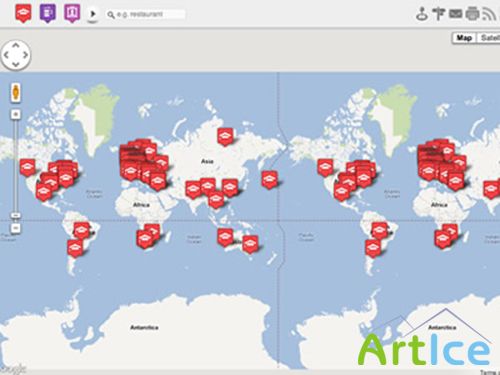The image size is (500, 375).
Task: Select the red graduation cap category icon
Action: click(x=23, y=13)
